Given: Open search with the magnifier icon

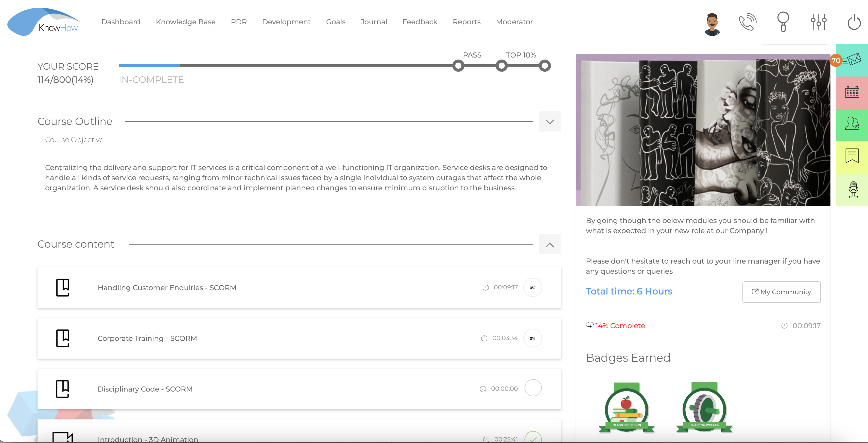Looking at the screenshot, I should (783, 22).
